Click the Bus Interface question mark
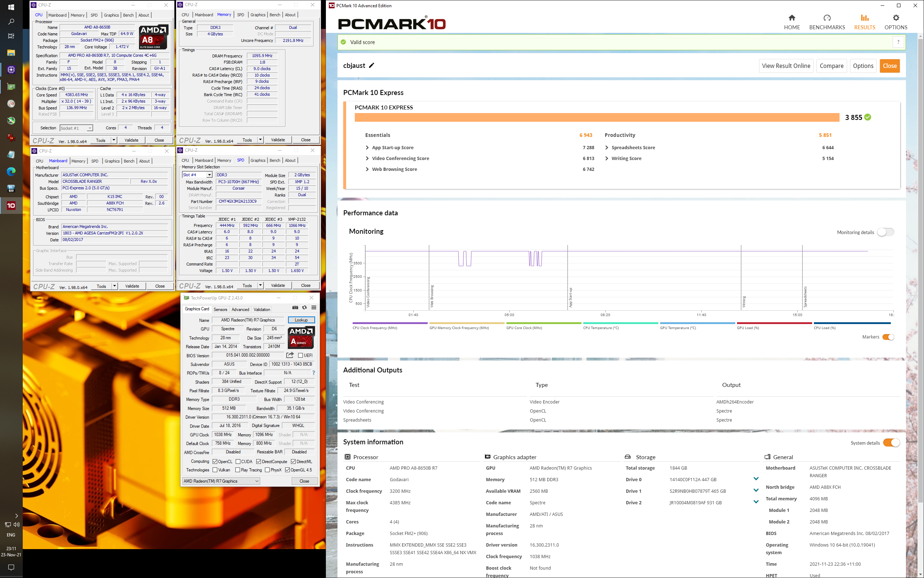Screen dimensions: 924x578 [x=313, y=373]
